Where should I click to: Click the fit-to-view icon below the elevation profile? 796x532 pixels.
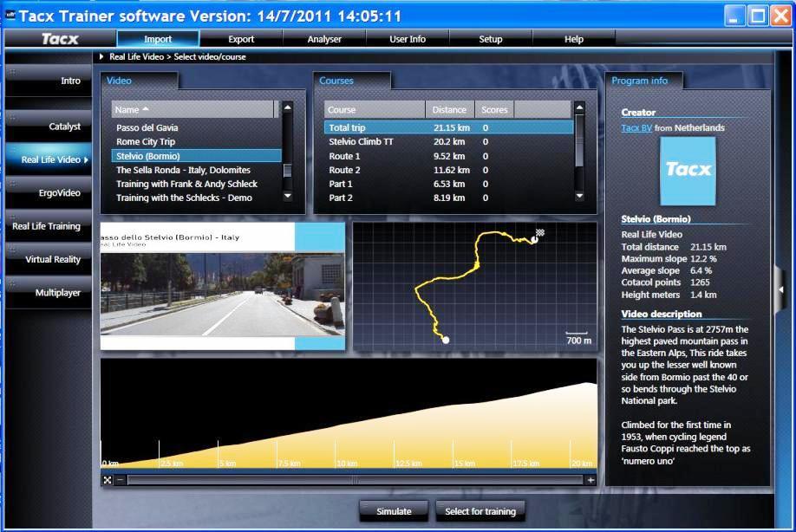(x=108, y=480)
